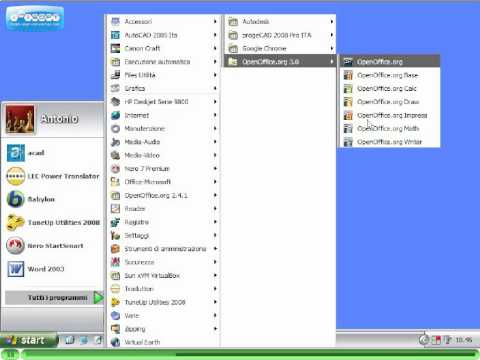
Task: Click the round system tray icon left of red flag
Action: (424, 340)
